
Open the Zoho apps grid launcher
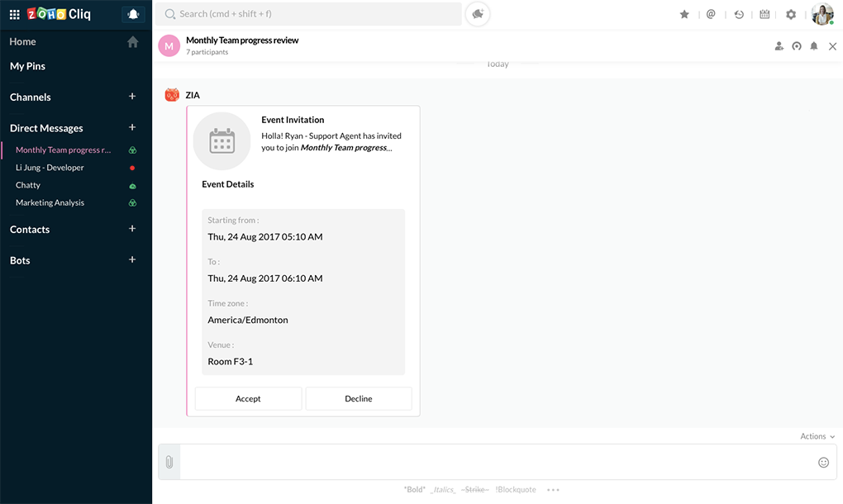coord(14,14)
